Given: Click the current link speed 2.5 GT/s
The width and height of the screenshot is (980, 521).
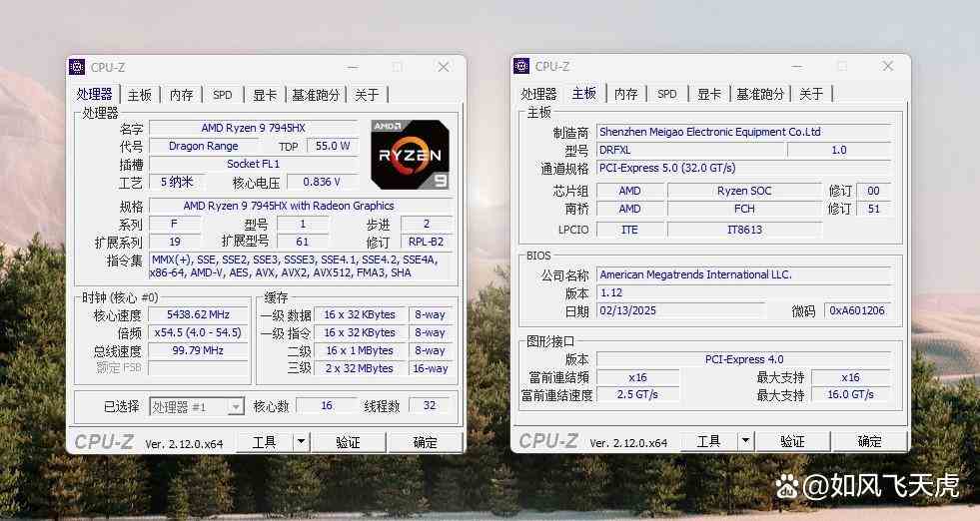Looking at the screenshot, I should (638, 395).
